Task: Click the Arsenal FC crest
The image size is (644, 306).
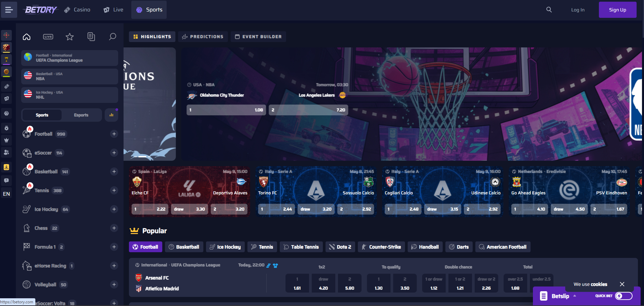Action: coord(139,278)
